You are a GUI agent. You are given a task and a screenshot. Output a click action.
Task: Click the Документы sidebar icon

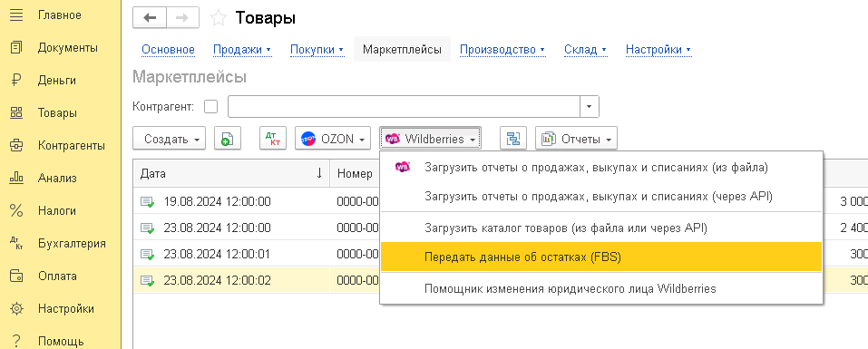pos(16,47)
